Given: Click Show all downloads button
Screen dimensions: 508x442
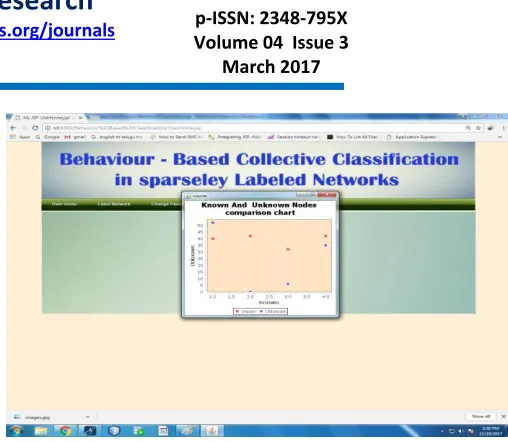Looking at the screenshot, I should click(481, 416).
